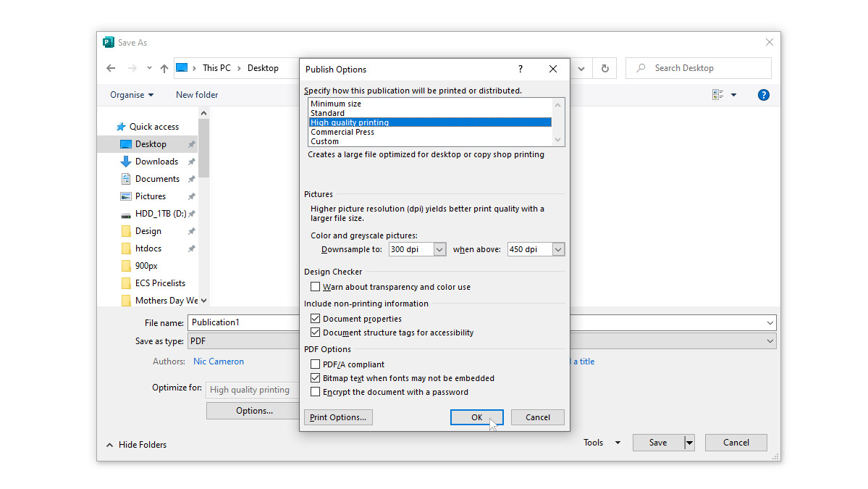
Task: Check Warn about transparency and color use
Action: point(316,286)
